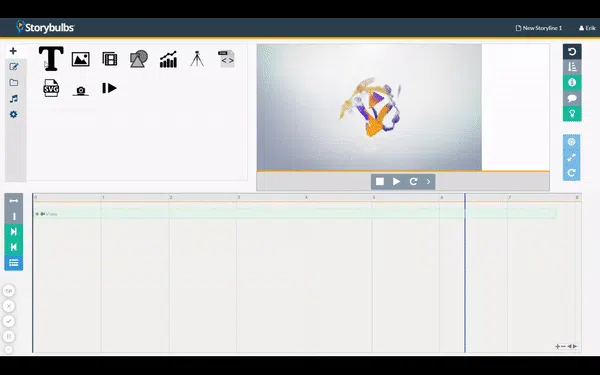The height and width of the screenshot is (375, 600).
Task: Jump to the next keyframe
Action: point(14,232)
